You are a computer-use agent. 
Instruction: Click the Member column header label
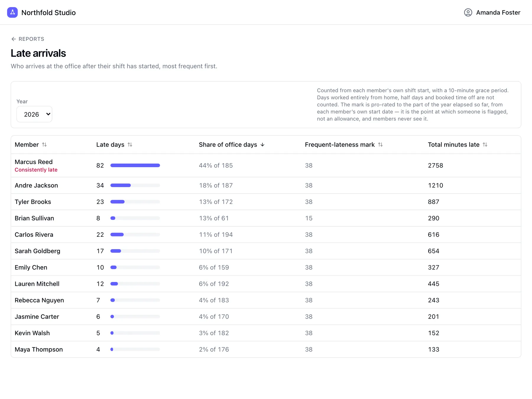pos(27,145)
